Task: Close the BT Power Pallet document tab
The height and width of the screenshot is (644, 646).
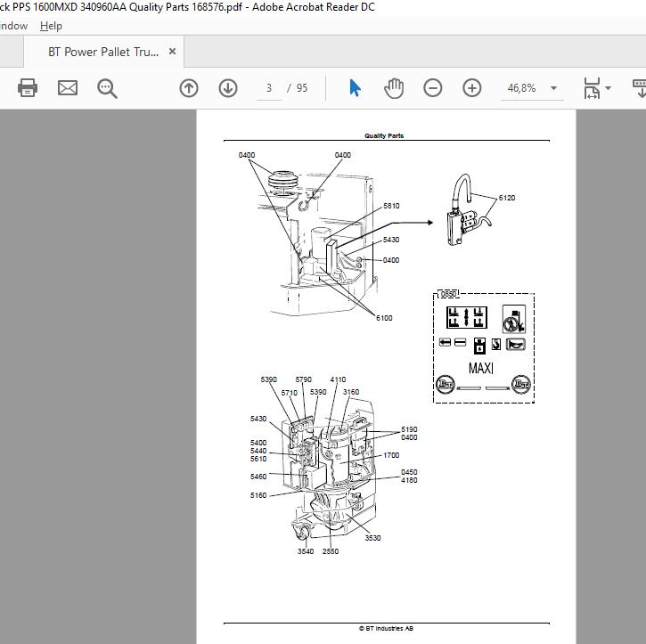Action: [x=172, y=52]
